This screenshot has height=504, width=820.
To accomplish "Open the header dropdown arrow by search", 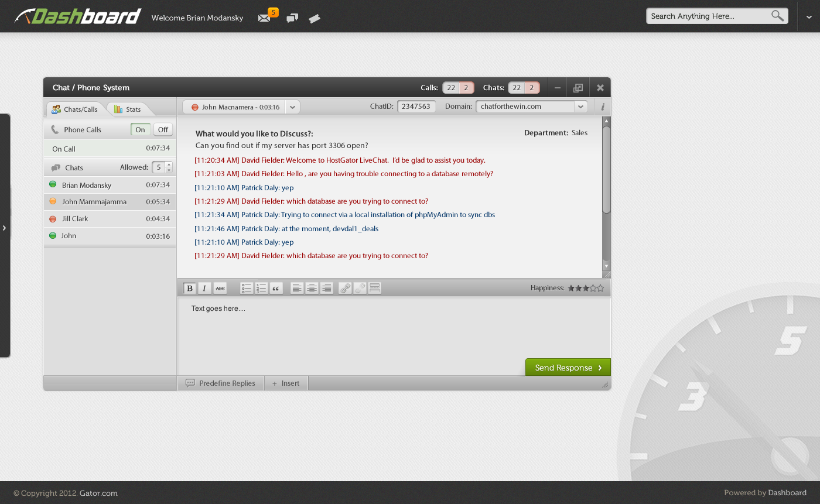I will pyautogui.click(x=809, y=17).
